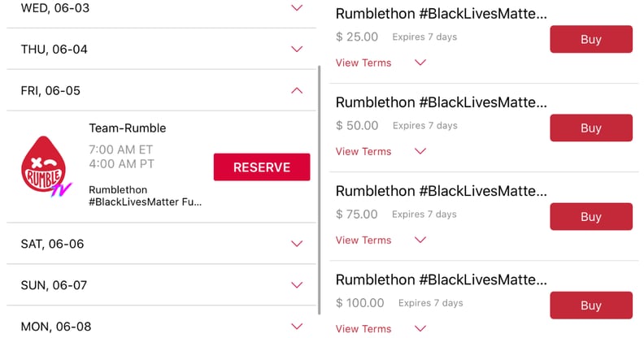Viewport: 644px width, 338px height.
Task: Buy the $75.00 Rumblethon package
Action: tap(591, 217)
